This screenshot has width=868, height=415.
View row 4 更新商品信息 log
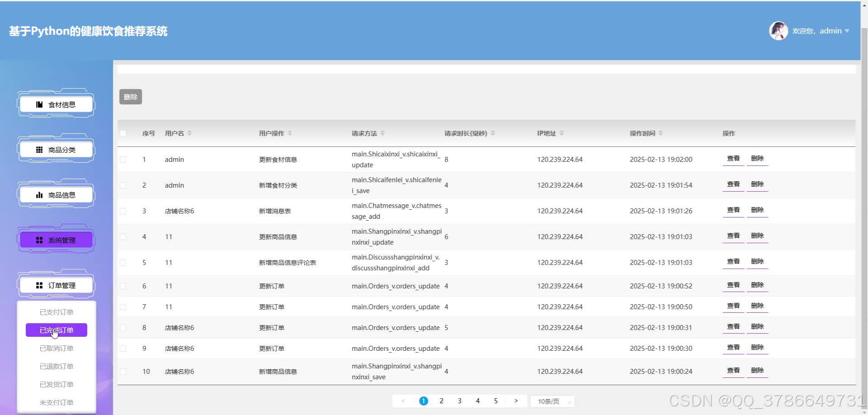(733, 236)
